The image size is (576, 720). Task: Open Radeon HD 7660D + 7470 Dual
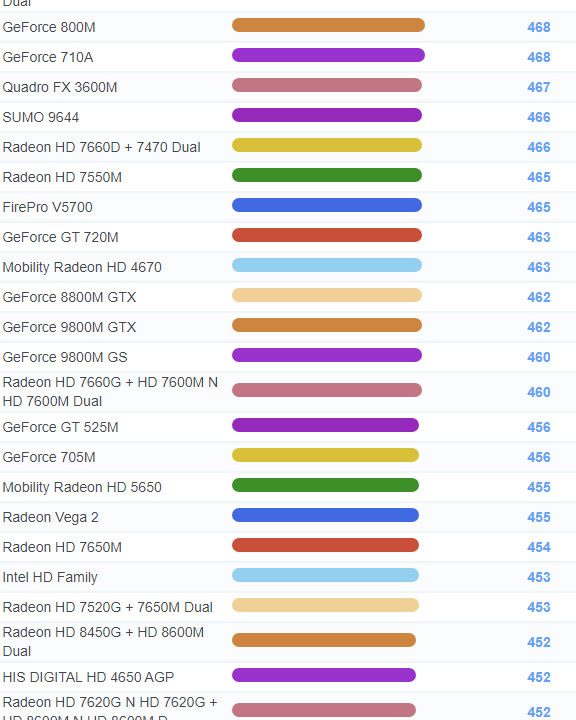point(102,147)
